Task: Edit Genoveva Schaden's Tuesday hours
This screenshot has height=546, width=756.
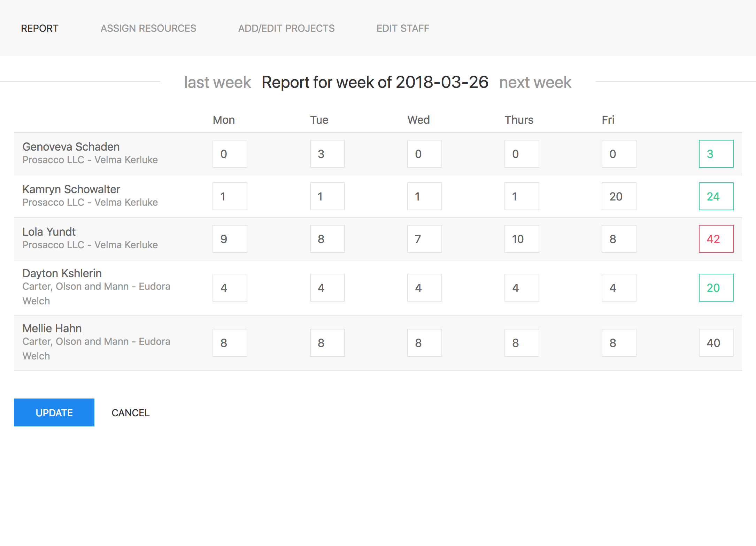Action: 327,154
